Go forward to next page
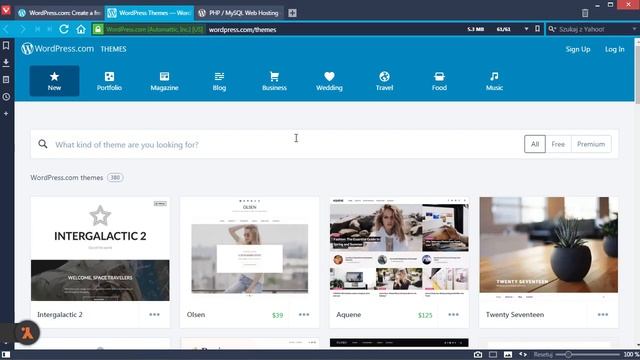640x360 pixels. 22,29
